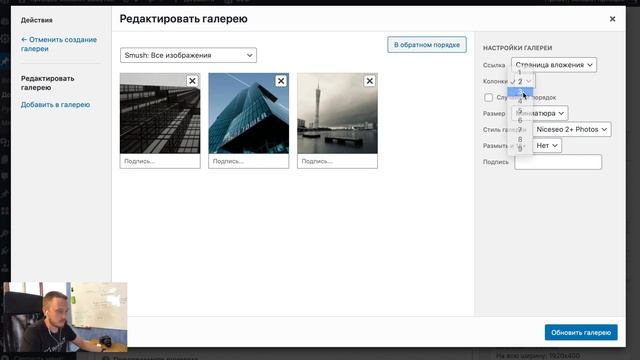Toggle the Случайный порядок checkbox

(x=489, y=98)
